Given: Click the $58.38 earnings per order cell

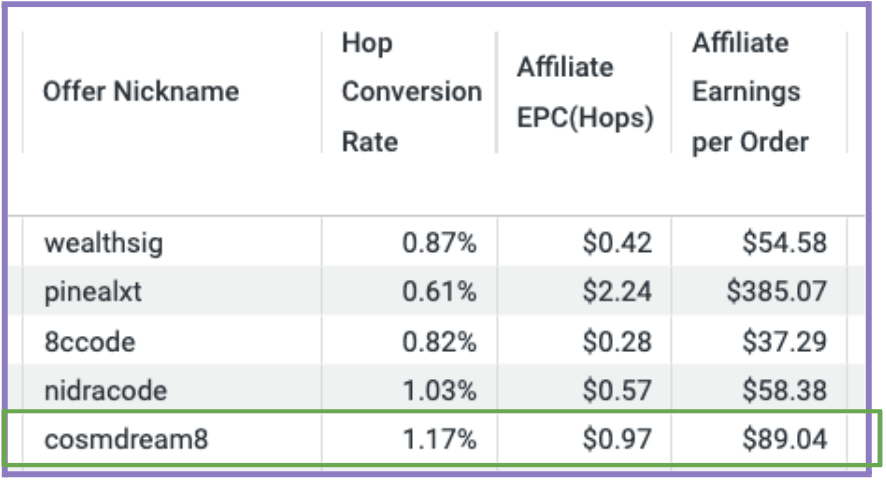Looking at the screenshot, I should click(784, 390).
